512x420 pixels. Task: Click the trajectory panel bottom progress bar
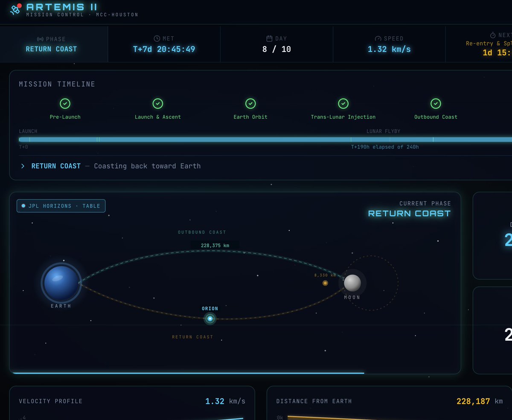(188, 373)
